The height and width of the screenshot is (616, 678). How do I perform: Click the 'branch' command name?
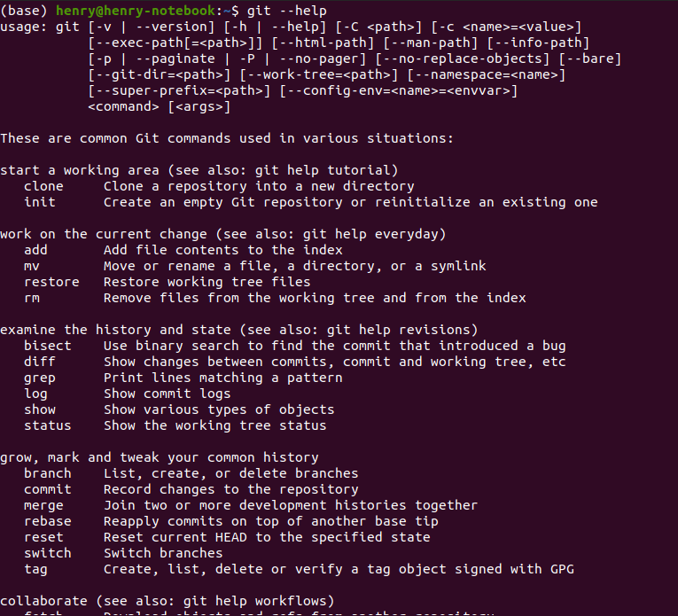tap(48, 473)
